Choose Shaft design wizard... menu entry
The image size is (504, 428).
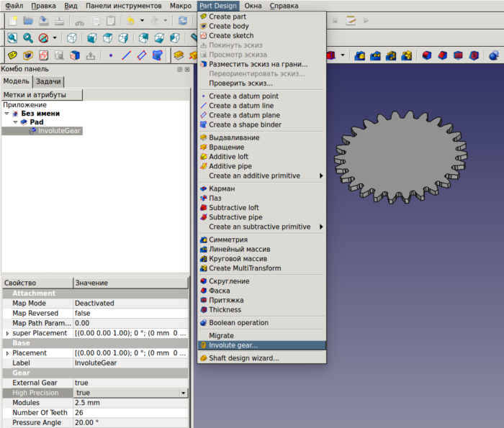pyautogui.click(x=261, y=358)
